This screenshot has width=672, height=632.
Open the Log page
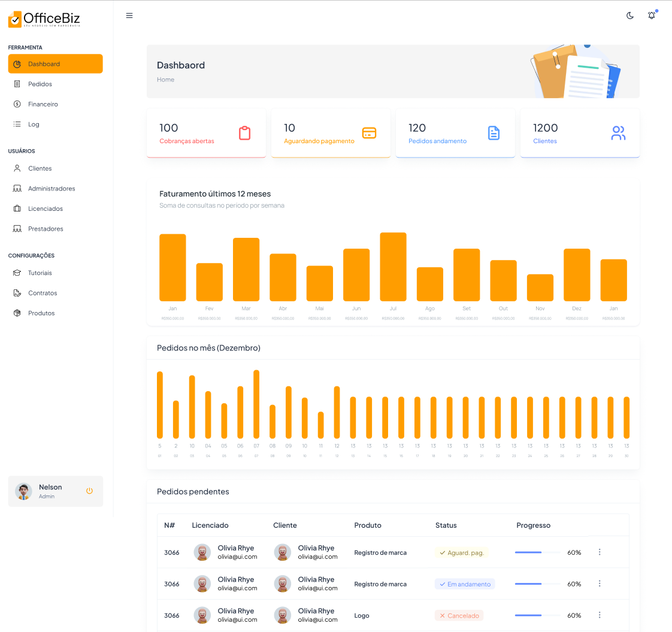point(34,125)
